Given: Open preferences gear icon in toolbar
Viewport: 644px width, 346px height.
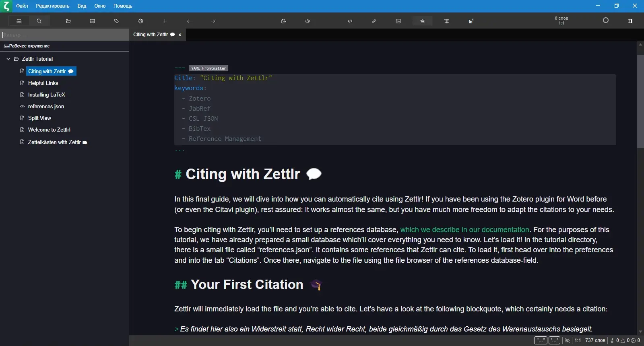Looking at the screenshot, I should 140,21.
